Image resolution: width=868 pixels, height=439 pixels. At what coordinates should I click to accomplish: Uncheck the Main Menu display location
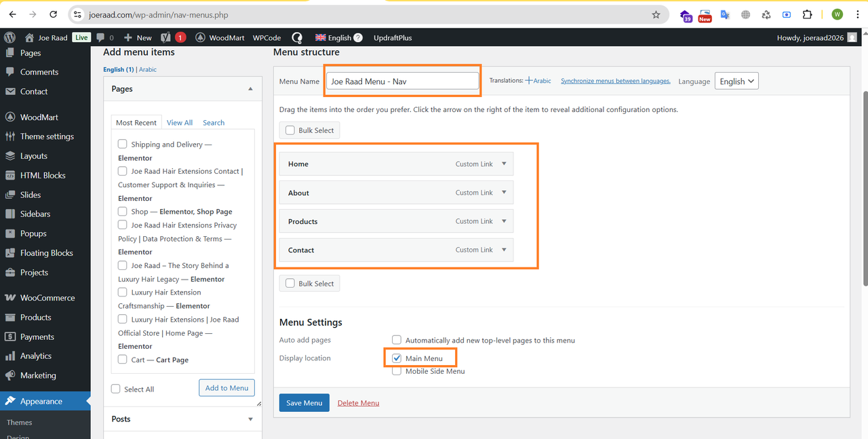[x=397, y=358]
